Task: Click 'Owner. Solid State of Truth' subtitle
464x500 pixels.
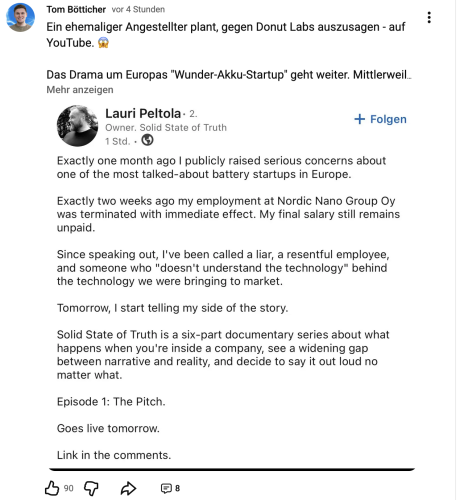Action: pyautogui.click(x=166, y=127)
